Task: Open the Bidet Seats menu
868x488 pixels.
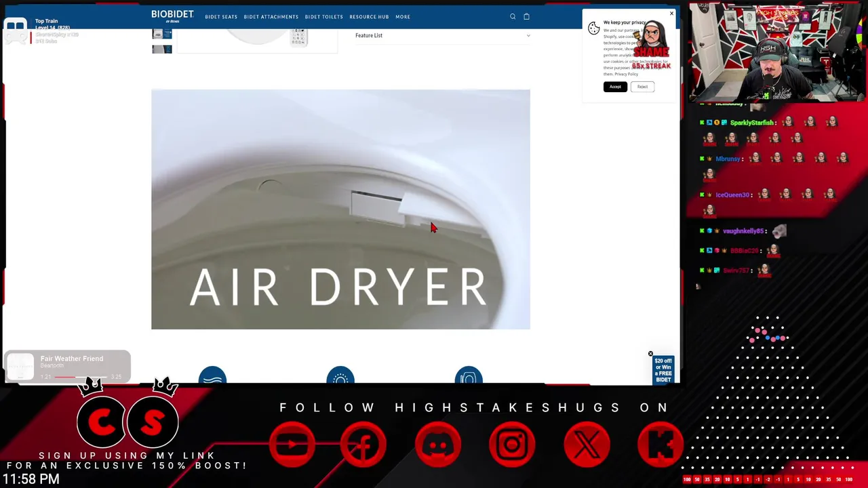Action: (x=221, y=17)
